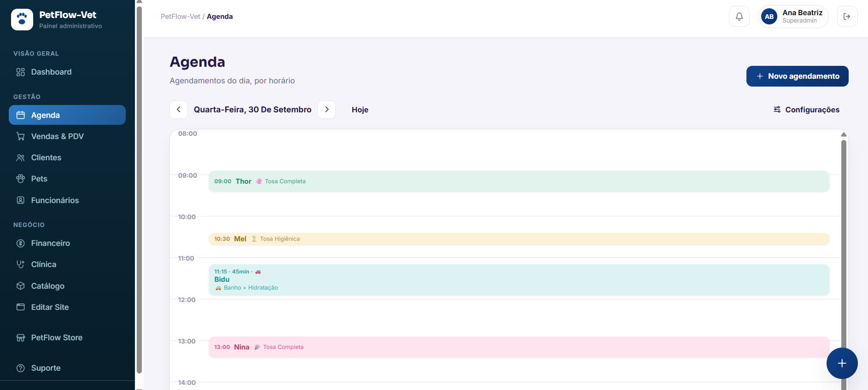The width and height of the screenshot is (868, 390).
Task: Open Bidu 11:15 Banho + Hidratação appointment
Action: pyautogui.click(x=519, y=279)
